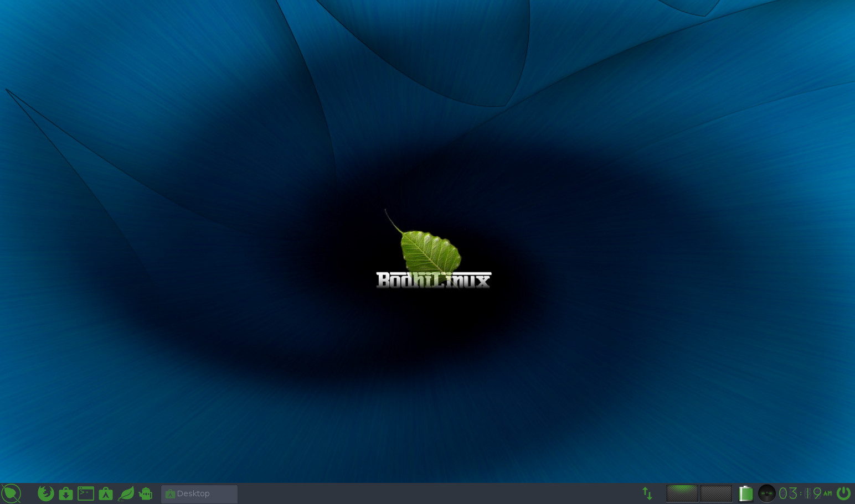The image size is (855, 504).
Task: Launch the terminal emulator from the shelf
Action: tap(86, 493)
